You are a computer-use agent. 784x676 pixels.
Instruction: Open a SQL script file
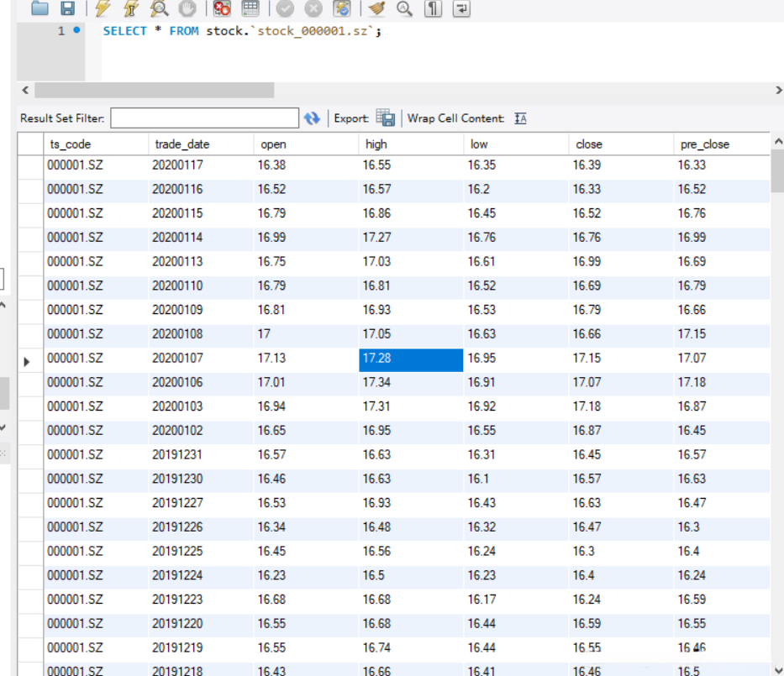pyautogui.click(x=39, y=8)
